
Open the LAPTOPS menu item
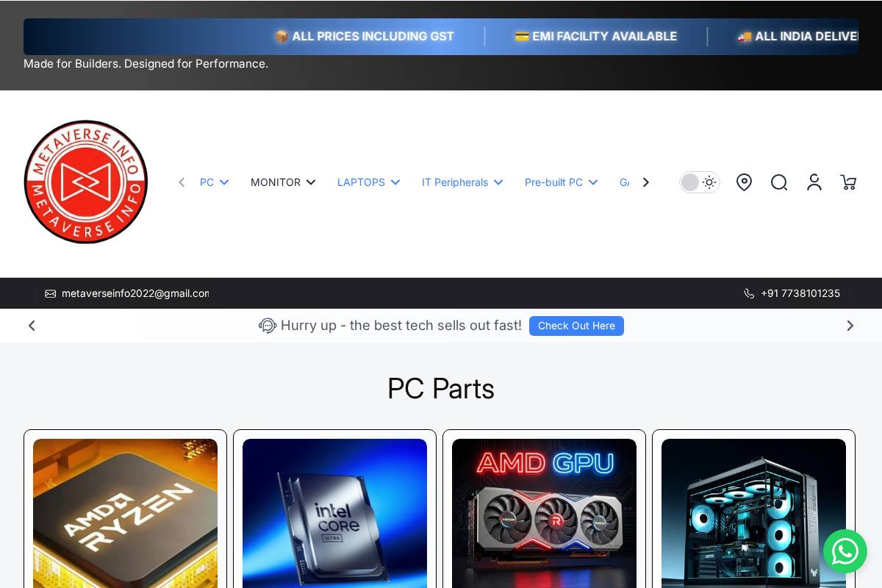(x=361, y=182)
